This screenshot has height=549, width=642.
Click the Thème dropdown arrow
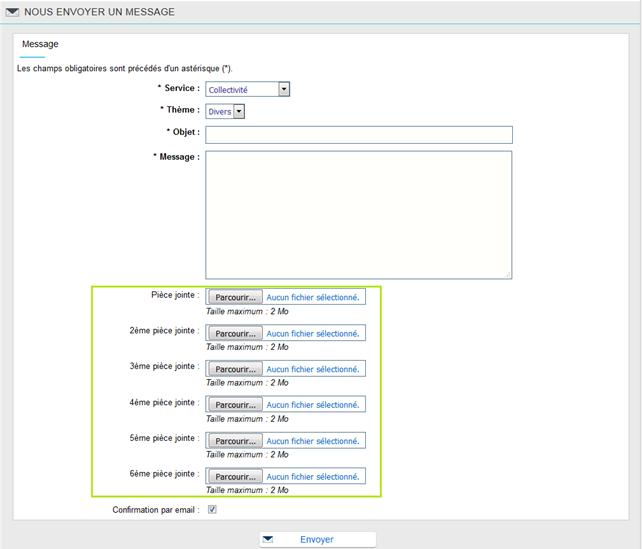(239, 112)
